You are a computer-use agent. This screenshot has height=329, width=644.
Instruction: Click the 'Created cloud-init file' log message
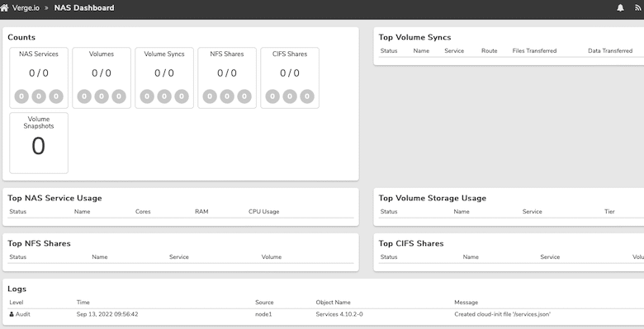(x=502, y=314)
